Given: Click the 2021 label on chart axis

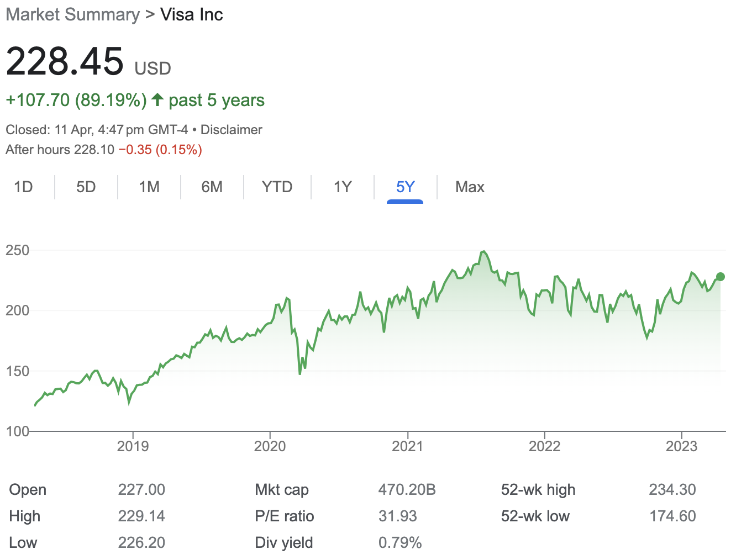Looking at the screenshot, I should pos(407,446).
